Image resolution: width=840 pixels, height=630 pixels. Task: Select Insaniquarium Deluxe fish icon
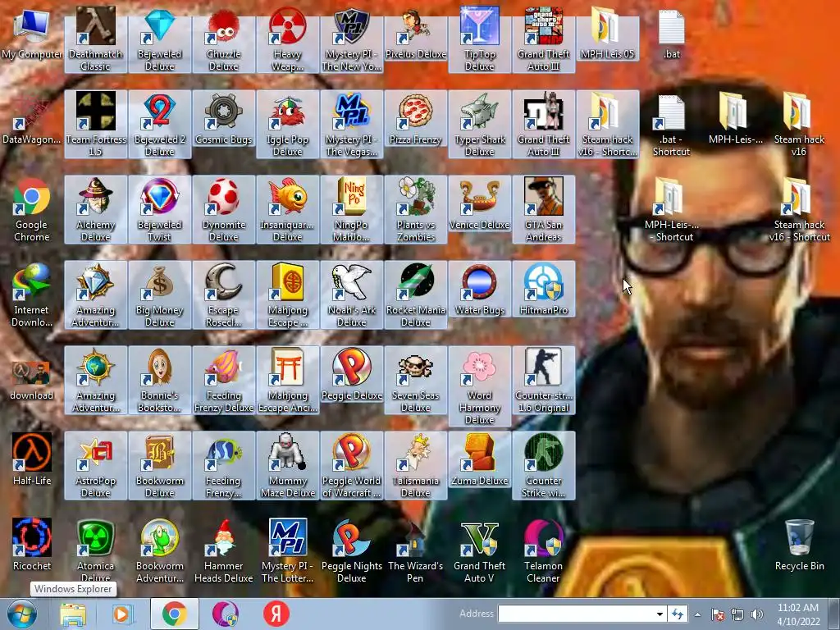click(288, 209)
